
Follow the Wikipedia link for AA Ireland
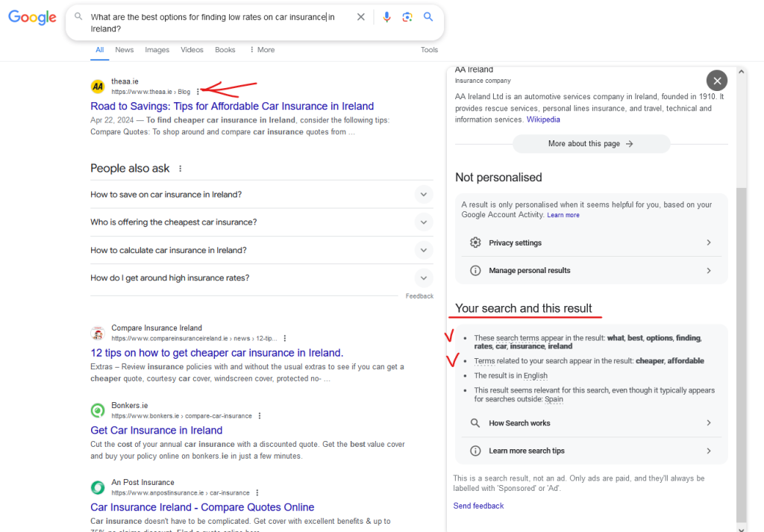coord(543,119)
